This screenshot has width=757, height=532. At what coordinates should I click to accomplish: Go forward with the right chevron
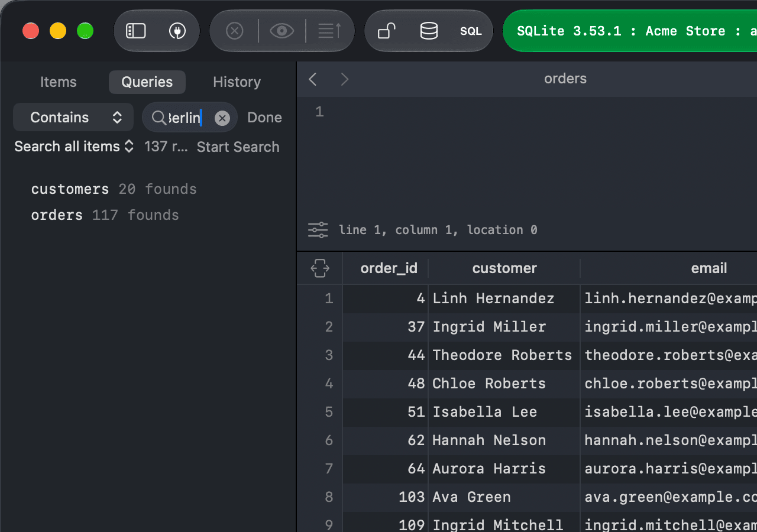pyautogui.click(x=345, y=79)
